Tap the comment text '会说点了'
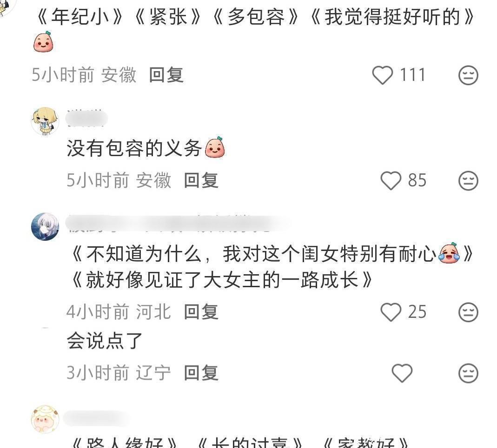497x448 pixels. [104, 341]
